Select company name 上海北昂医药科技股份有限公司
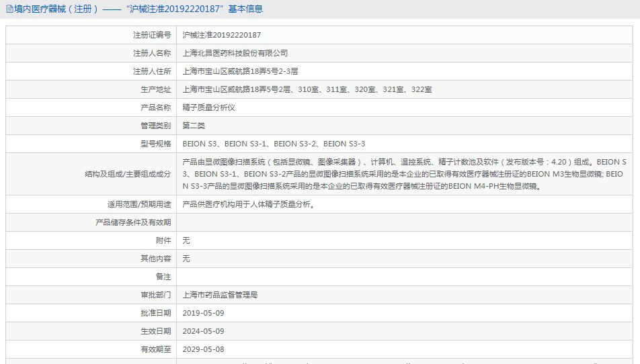Screen dimensions: 640x364 (x=235, y=54)
